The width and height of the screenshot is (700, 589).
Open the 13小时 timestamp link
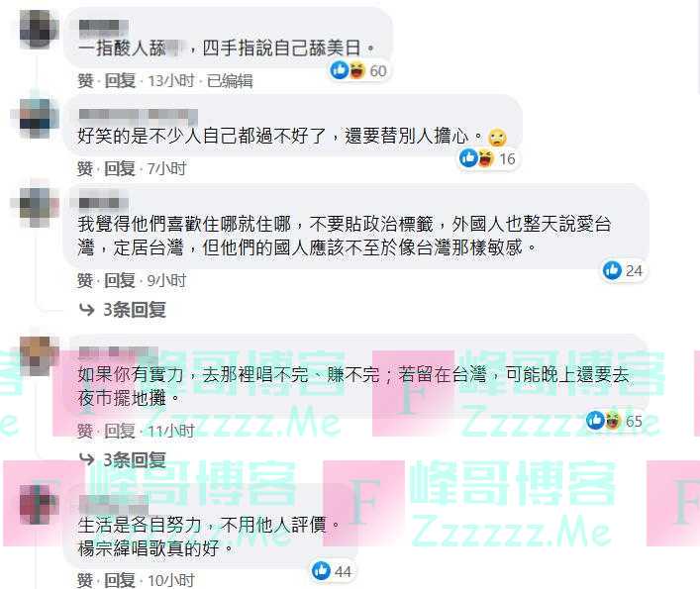click(x=171, y=81)
